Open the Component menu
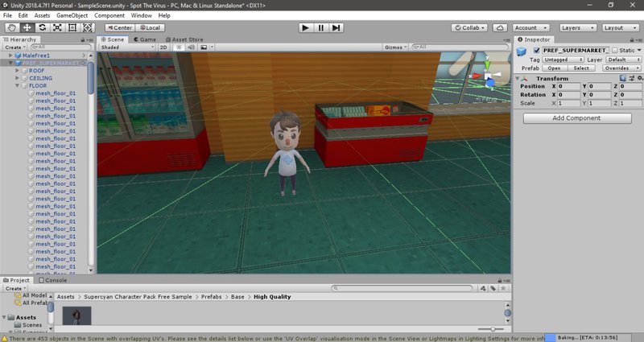The image size is (644, 342). coord(109,15)
